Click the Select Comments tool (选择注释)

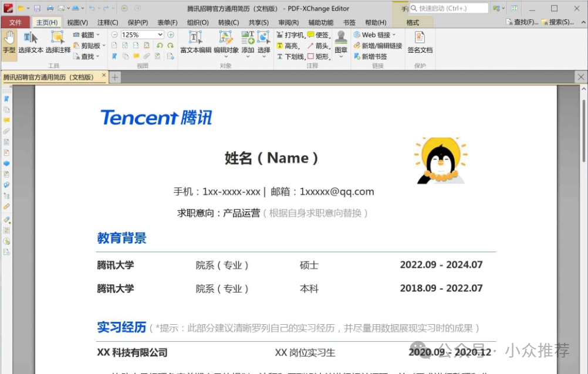(x=58, y=42)
